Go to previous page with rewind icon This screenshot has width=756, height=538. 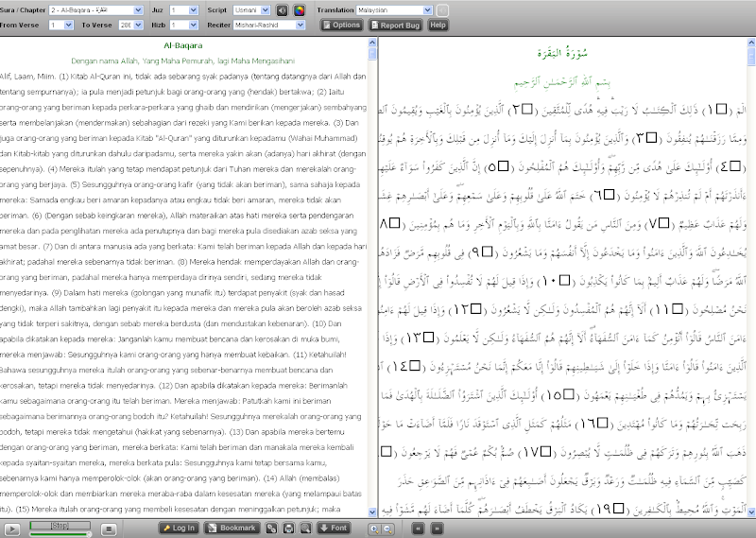click(418, 529)
